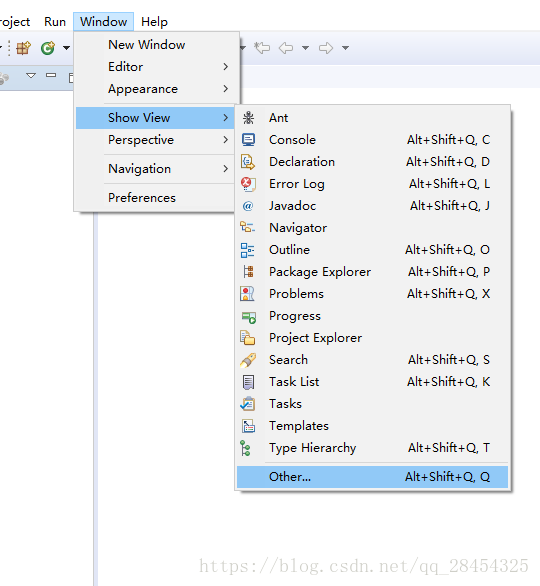Screen dimensions: 540x586
Task: Click the Outline view icon
Action: pyautogui.click(x=247, y=250)
